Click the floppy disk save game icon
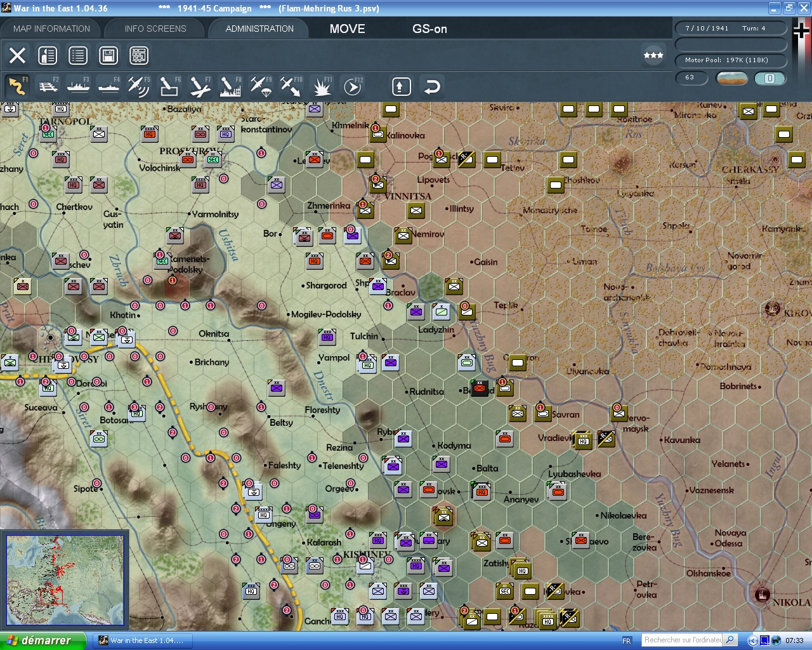Screen dimensions: 812x650 [x=108, y=55]
